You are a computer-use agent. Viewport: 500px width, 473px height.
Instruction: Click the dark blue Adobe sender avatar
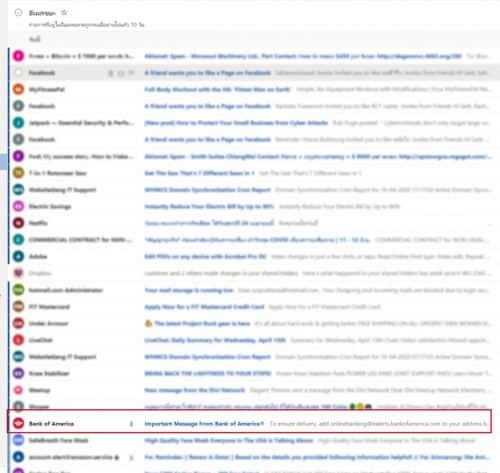click(x=19, y=256)
